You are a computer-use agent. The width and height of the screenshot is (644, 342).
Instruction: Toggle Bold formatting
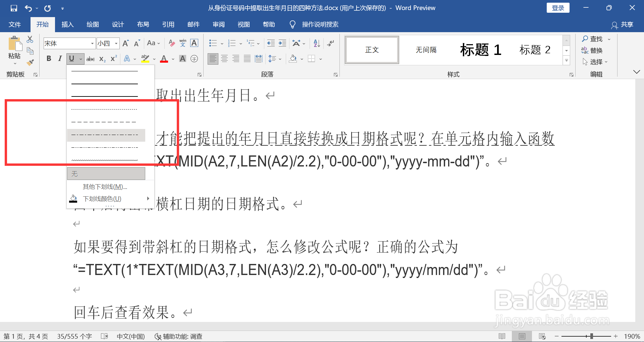(49, 59)
